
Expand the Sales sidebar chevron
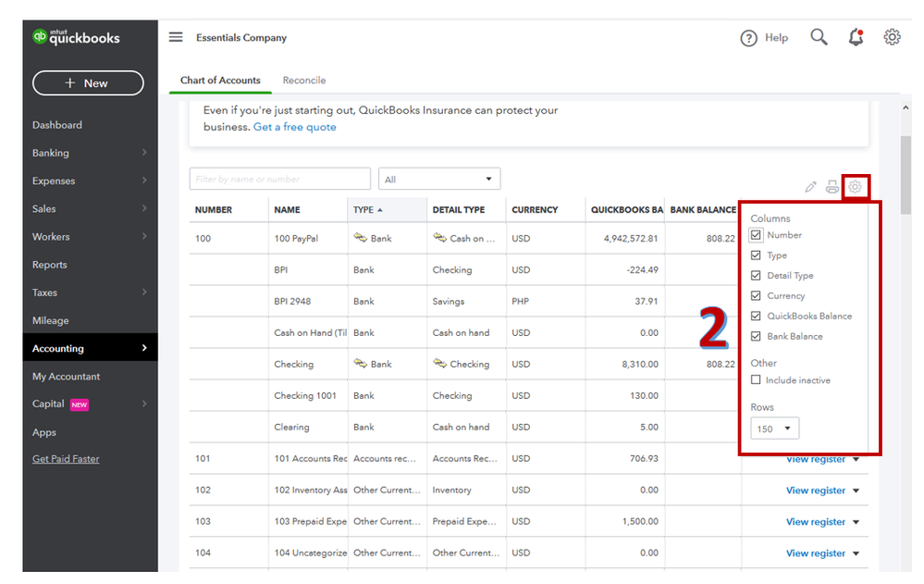tap(144, 208)
